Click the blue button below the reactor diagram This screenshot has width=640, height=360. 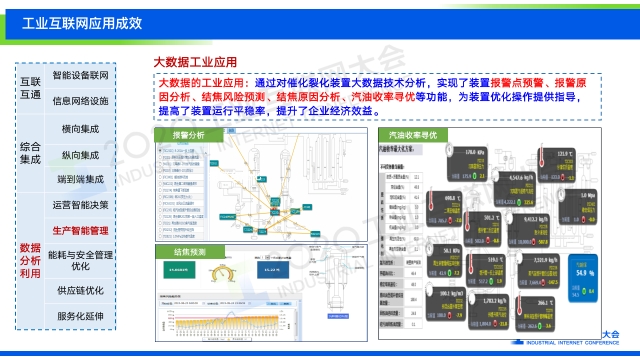tap(338, 316)
